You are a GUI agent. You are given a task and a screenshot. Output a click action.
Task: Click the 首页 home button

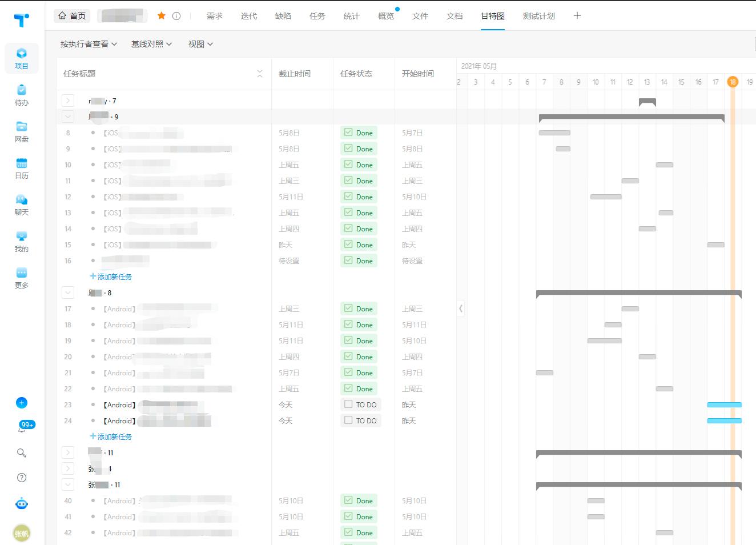[72, 16]
